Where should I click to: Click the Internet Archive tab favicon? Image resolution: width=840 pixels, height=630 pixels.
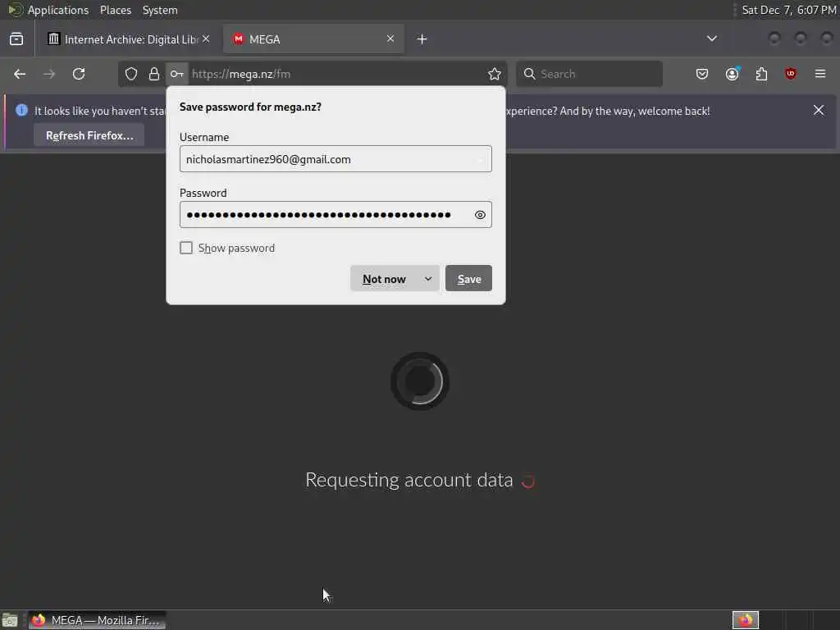click(x=53, y=39)
